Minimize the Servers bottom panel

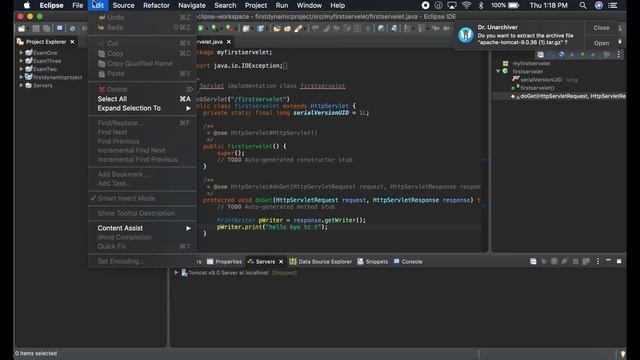point(608,260)
